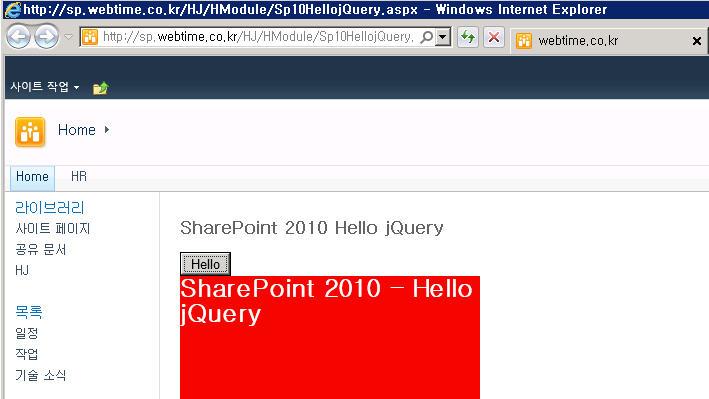
Task: Click the SharePoint 2010 Hello jQuery page title
Action: (312, 228)
